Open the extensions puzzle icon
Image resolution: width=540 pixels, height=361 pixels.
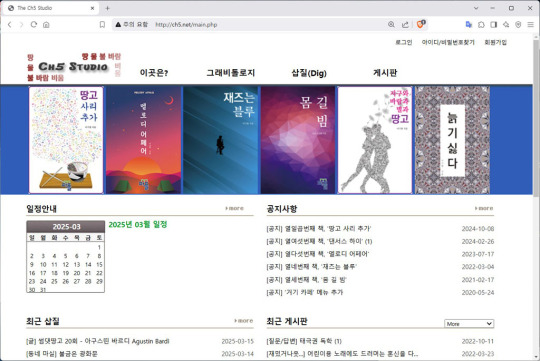(481, 24)
